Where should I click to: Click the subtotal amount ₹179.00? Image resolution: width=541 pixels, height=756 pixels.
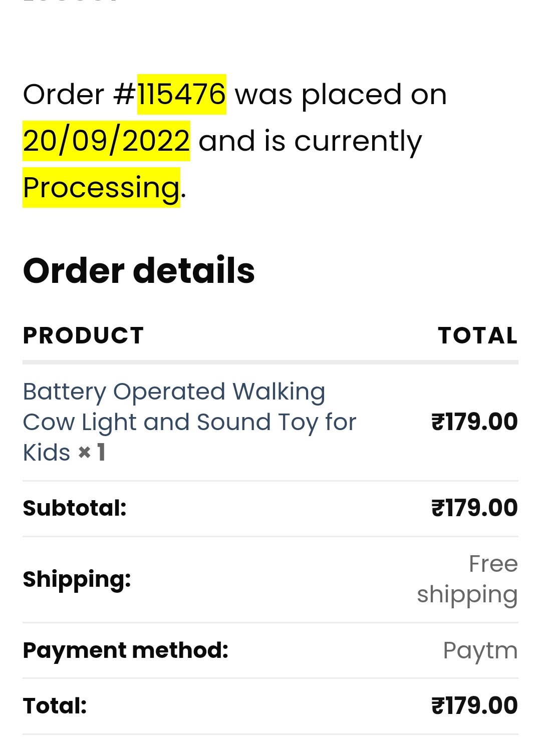pos(474,508)
